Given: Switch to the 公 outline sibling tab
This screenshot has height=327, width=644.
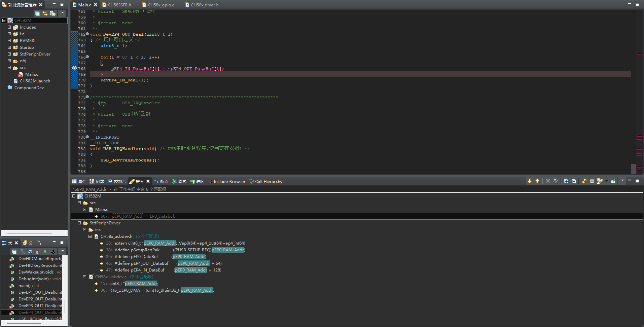Looking at the screenshot, I should tap(28, 243).
